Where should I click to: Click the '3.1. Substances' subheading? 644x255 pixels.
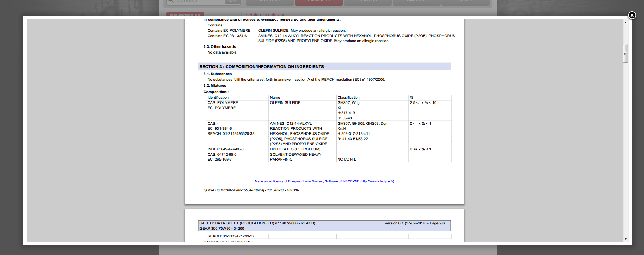coord(217,74)
